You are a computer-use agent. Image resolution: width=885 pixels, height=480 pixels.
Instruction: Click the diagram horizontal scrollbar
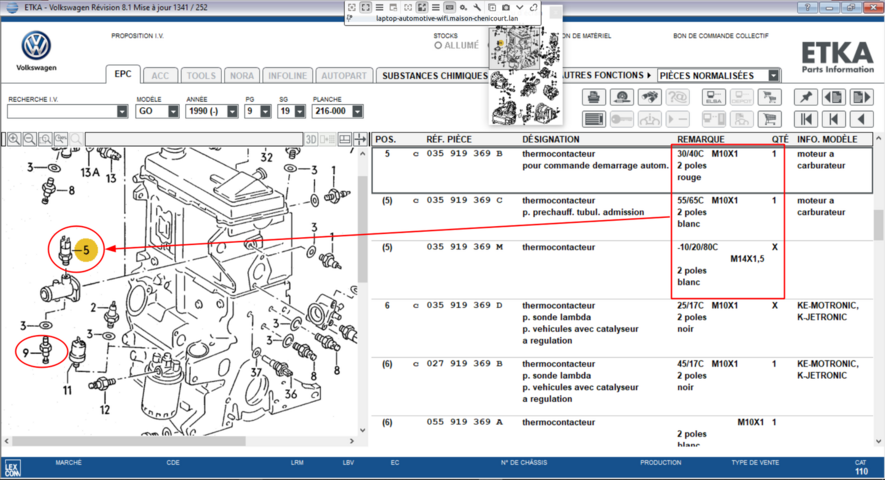[129, 441]
